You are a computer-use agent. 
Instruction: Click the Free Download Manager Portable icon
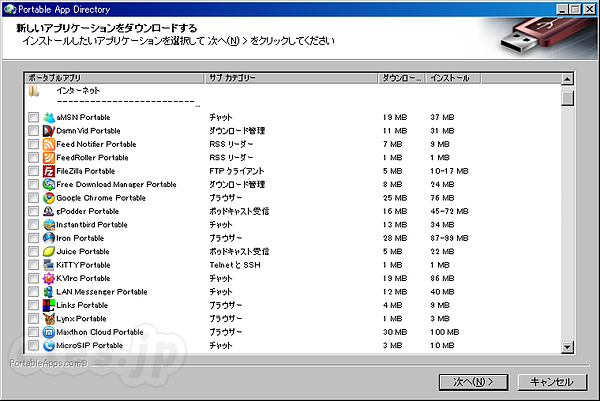[48, 184]
